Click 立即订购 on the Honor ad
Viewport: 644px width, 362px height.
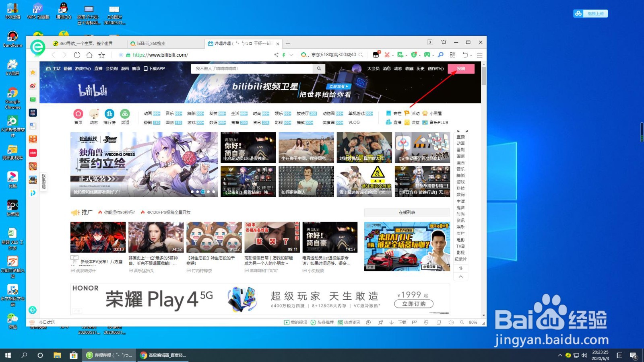414,304
